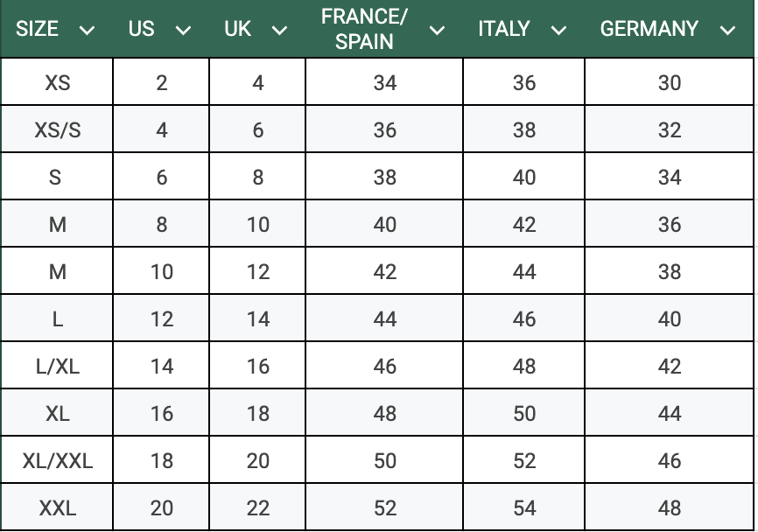The width and height of the screenshot is (758, 532).
Task: Open the ITALY column dropdown chevron
Action: (558, 30)
